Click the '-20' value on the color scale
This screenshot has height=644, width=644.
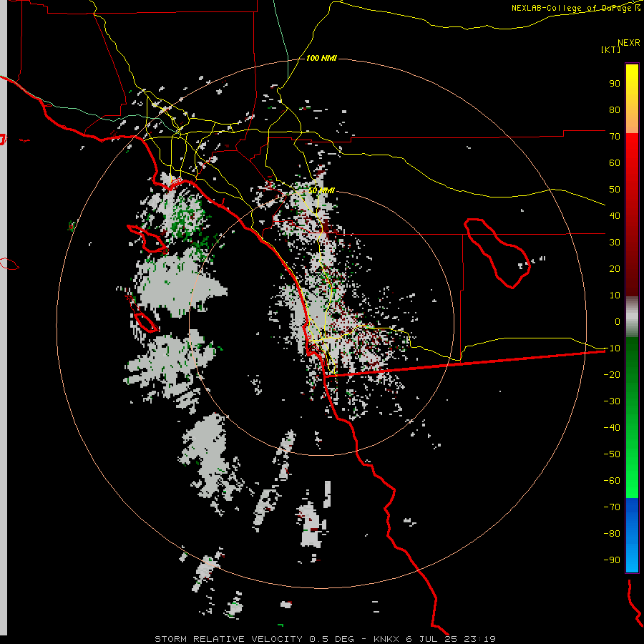612,374
